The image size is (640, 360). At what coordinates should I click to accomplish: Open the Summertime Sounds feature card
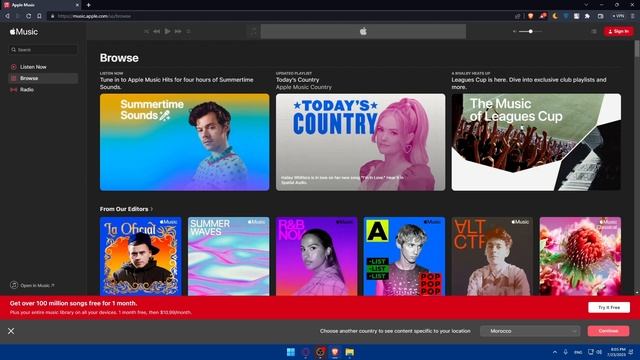point(184,142)
